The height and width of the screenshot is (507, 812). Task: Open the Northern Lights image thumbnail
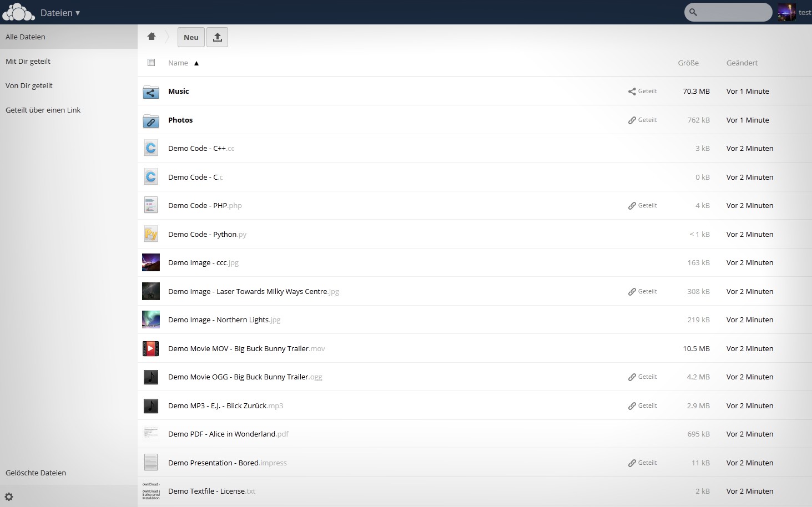(151, 320)
